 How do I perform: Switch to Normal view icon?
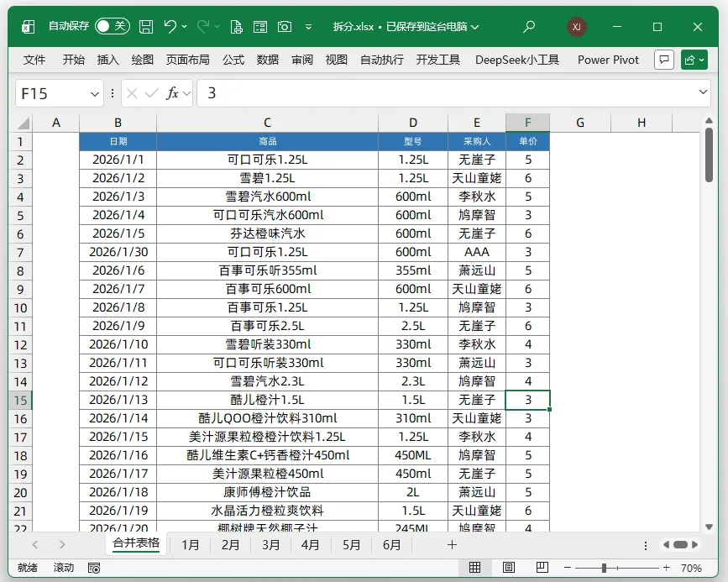pyautogui.click(x=474, y=567)
